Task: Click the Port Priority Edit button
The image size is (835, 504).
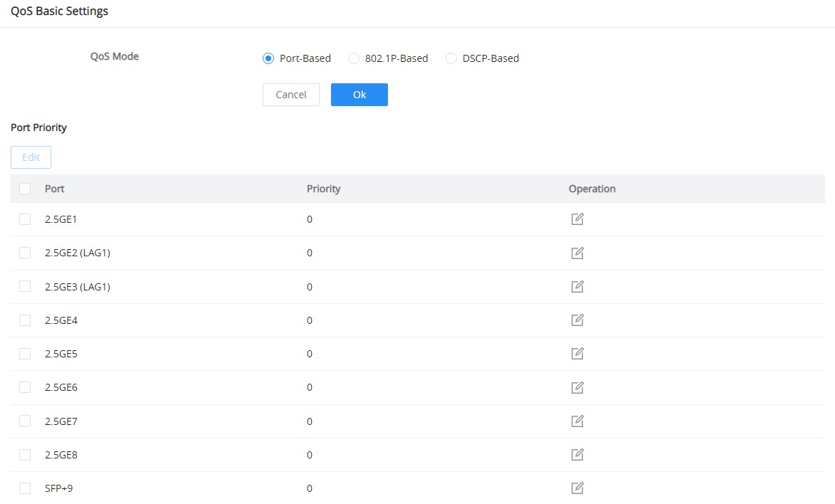Action: pyautogui.click(x=31, y=157)
